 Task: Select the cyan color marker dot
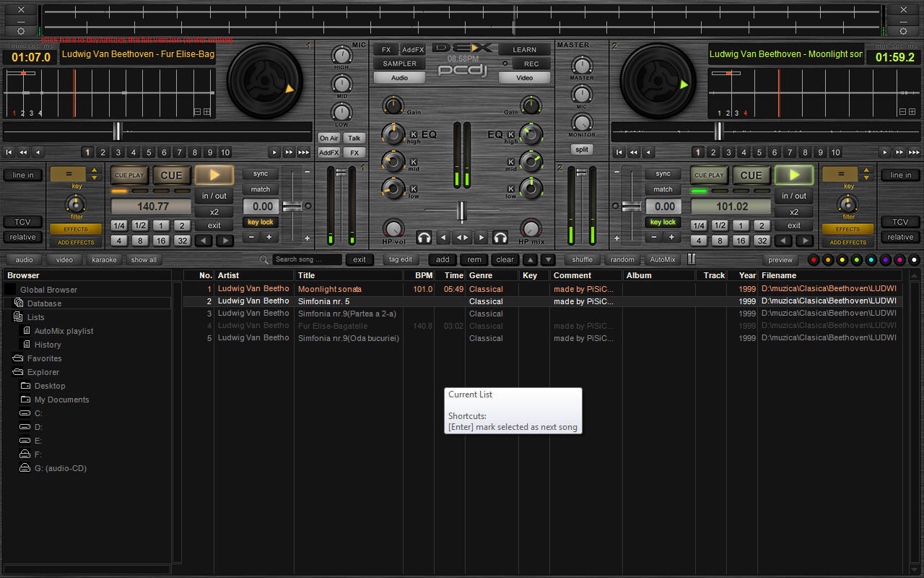coord(871,259)
